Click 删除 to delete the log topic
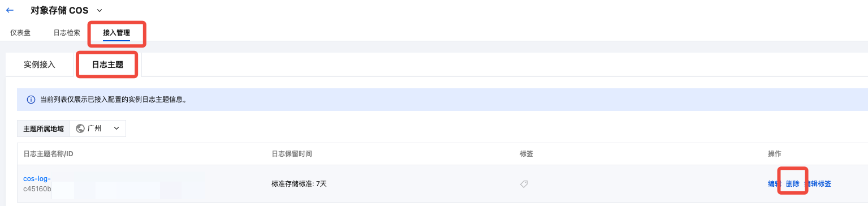This screenshot has width=868, height=206. (x=793, y=184)
